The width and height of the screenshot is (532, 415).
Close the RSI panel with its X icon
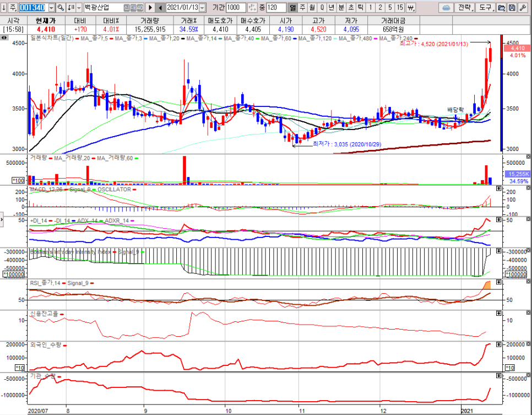[528, 282]
